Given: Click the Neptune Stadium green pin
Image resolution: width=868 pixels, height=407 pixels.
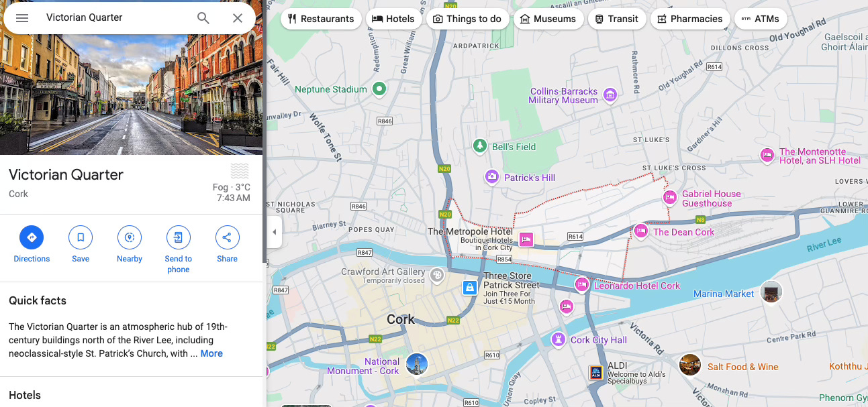Looking at the screenshot, I should (379, 89).
